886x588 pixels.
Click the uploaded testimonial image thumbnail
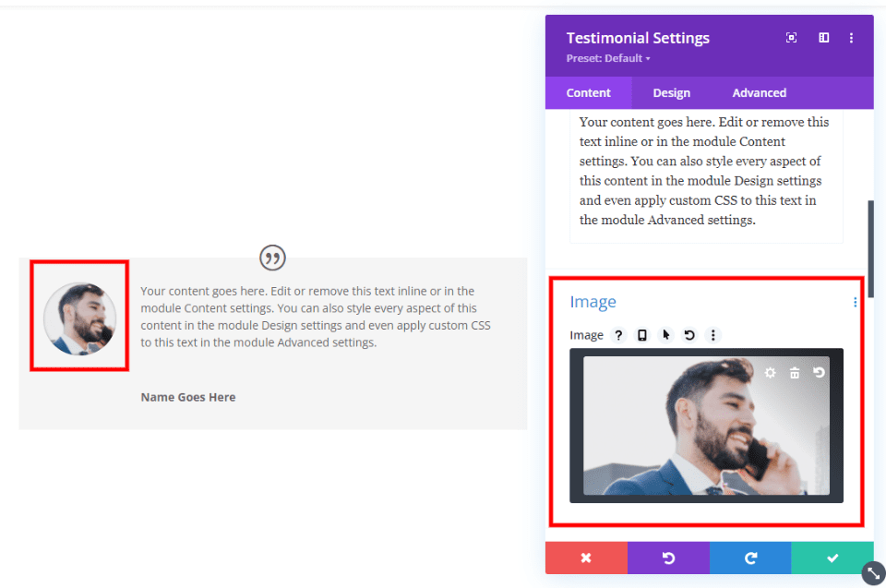coord(706,434)
